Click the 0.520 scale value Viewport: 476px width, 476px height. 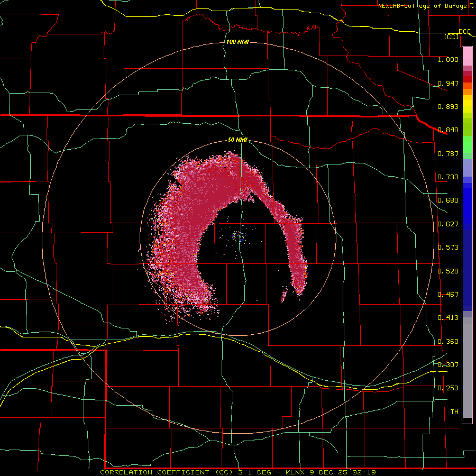[x=448, y=271]
